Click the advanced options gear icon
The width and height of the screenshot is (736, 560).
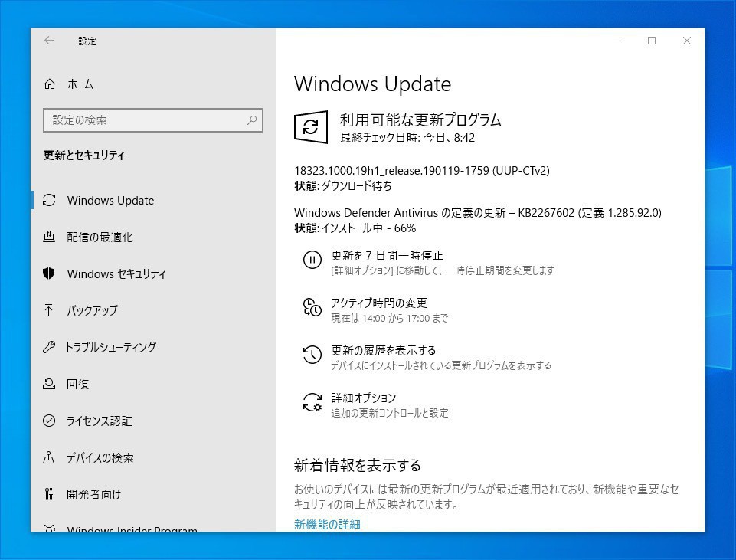[x=312, y=403]
